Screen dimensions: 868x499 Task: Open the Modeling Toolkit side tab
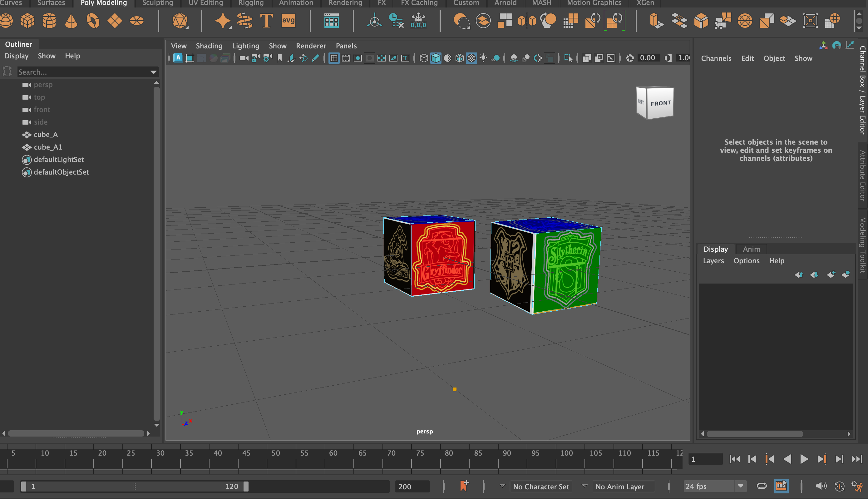tap(862, 245)
